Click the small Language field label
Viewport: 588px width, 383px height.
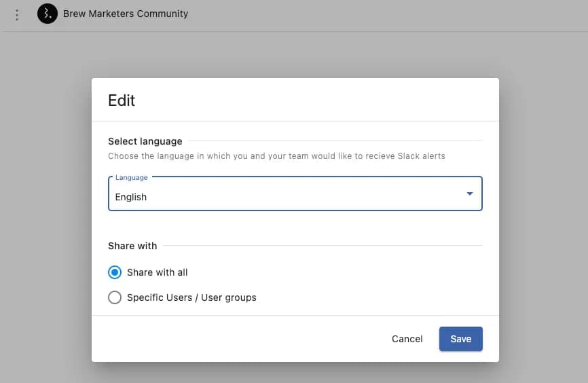click(x=131, y=178)
